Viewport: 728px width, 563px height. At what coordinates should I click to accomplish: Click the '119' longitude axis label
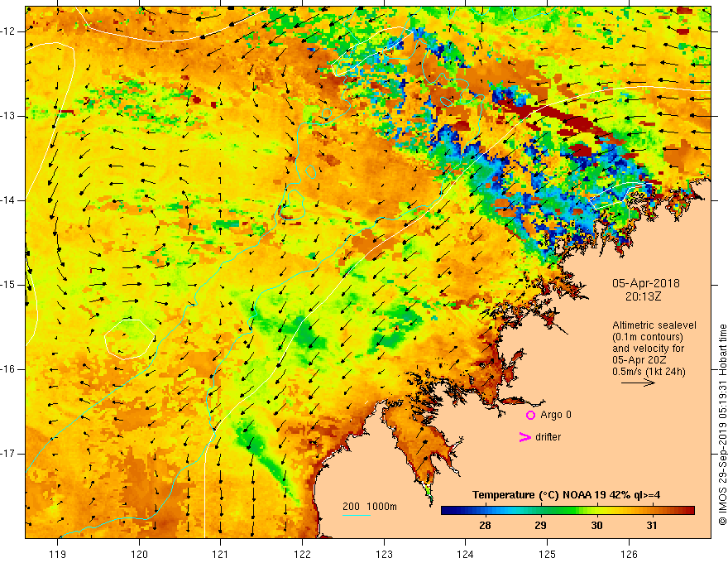[x=58, y=554]
